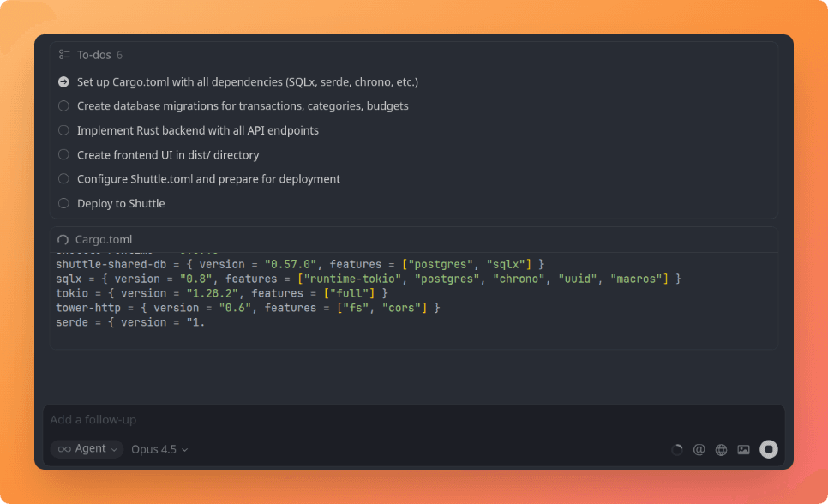Click "Create database migrations" todo text
The width and height of the screenshot is (828, 504).
coord(243,105)
